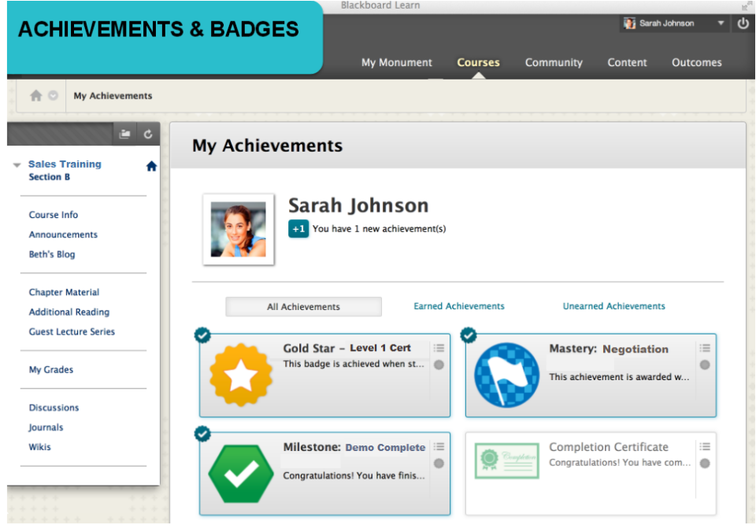
Task: Switch to the Courses tab
Action: (x=478, y=62)
